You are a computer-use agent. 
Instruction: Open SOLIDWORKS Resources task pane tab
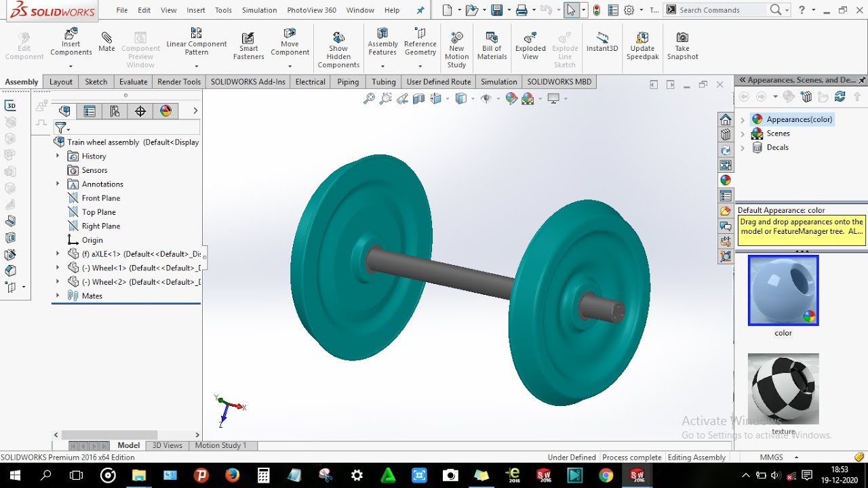pyautogui.click(x=726, y=119)
